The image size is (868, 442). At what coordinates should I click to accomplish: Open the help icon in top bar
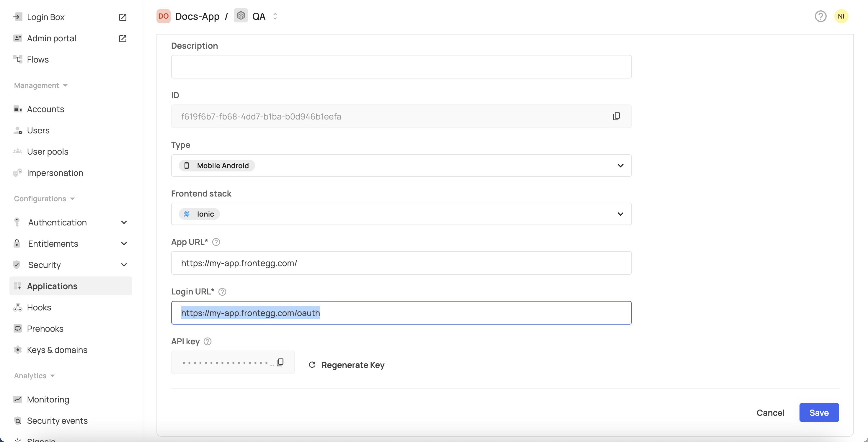click(x=820, y=16)
